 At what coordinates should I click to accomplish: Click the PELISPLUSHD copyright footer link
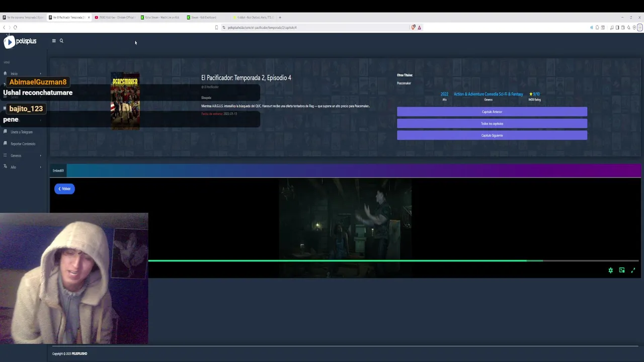point(79,354)
